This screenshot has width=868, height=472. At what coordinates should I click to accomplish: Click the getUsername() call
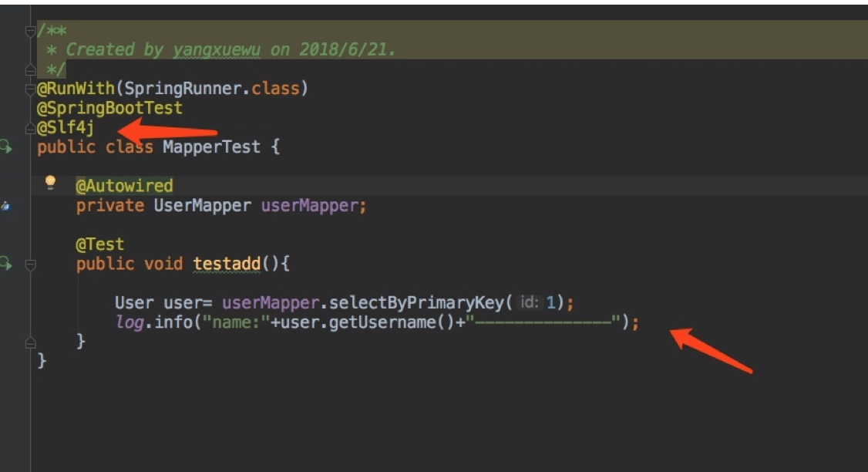392,322
